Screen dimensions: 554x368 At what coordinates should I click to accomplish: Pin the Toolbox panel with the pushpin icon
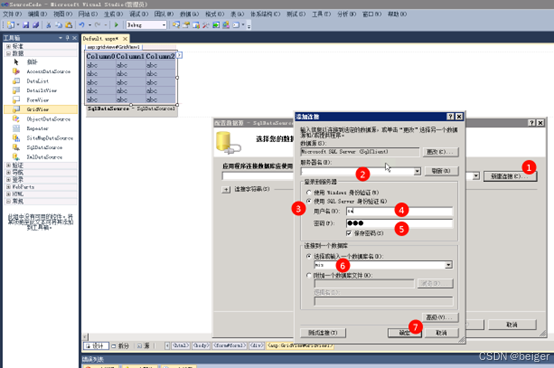[x=67, y=38]
